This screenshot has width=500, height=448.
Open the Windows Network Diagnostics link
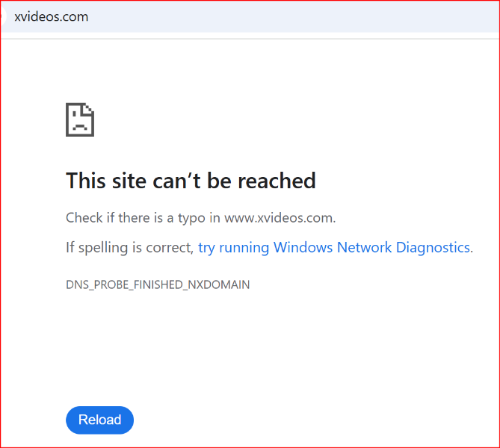[334, 248]
